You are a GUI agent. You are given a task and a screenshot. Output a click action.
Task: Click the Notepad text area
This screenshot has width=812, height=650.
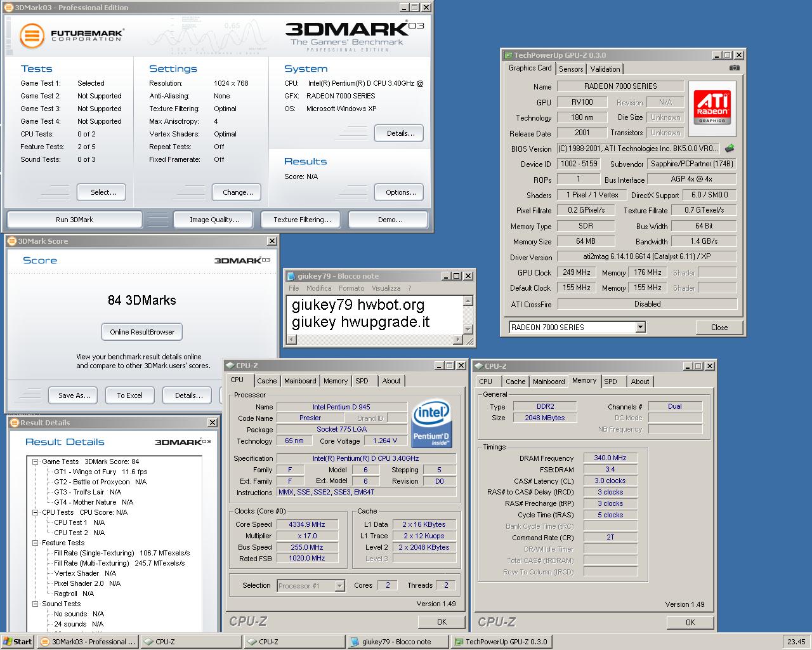pyautogui.click(x=374, y=314)
